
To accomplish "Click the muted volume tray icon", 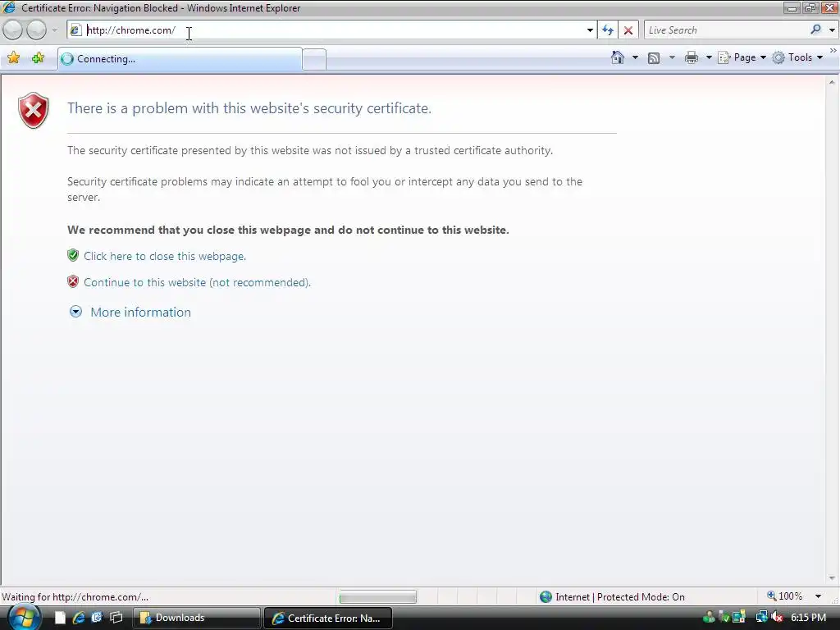I will tap(777, 618).
